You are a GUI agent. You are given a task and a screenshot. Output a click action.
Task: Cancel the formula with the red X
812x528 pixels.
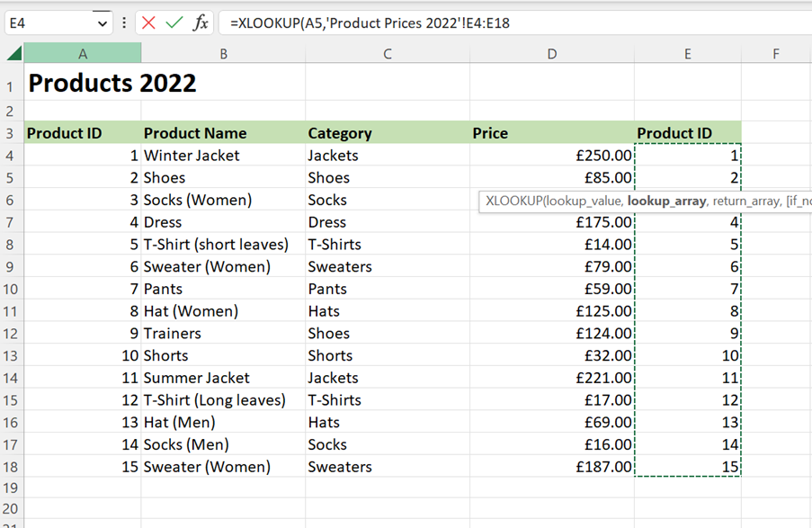pyautogui.click(x=149, y=22)
